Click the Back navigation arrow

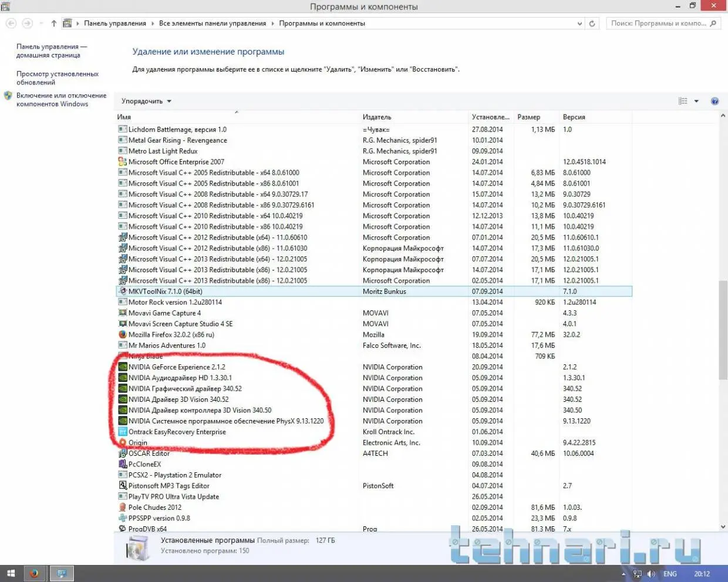pyautogui.click(x=11, y=23)
